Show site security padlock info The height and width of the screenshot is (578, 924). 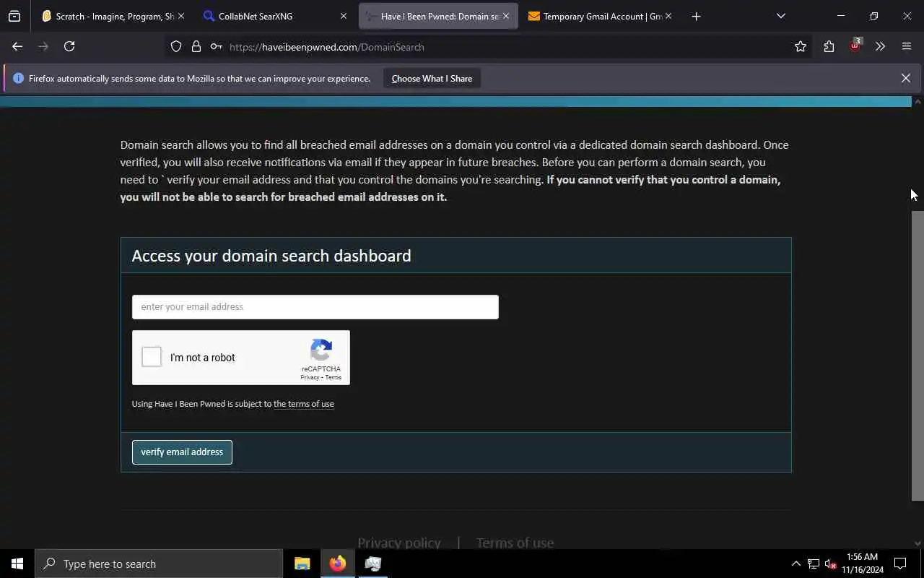click(196, 47)
